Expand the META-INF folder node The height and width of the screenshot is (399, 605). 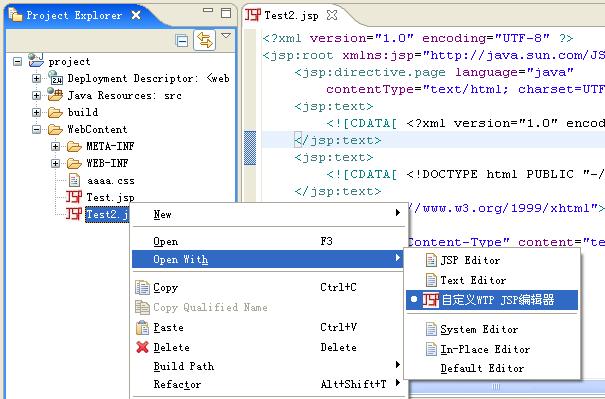[x=56, y=146]
